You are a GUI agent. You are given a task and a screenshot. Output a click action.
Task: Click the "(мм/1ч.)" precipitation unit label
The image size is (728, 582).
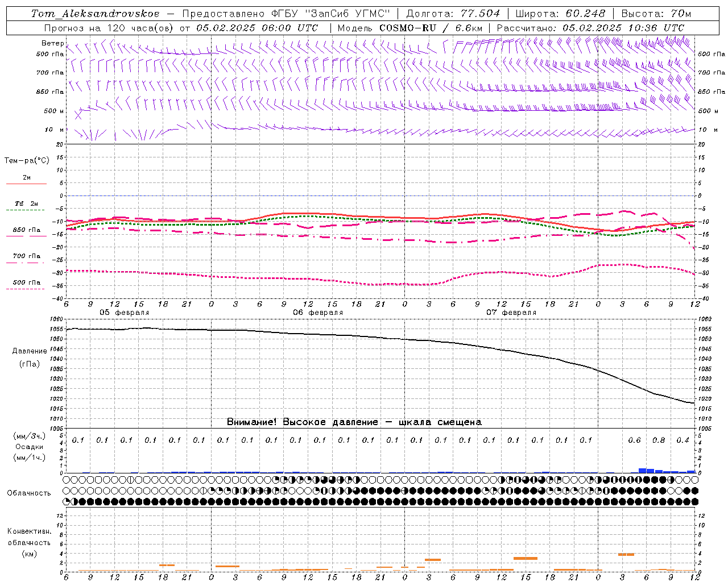(x=30, y=458)
